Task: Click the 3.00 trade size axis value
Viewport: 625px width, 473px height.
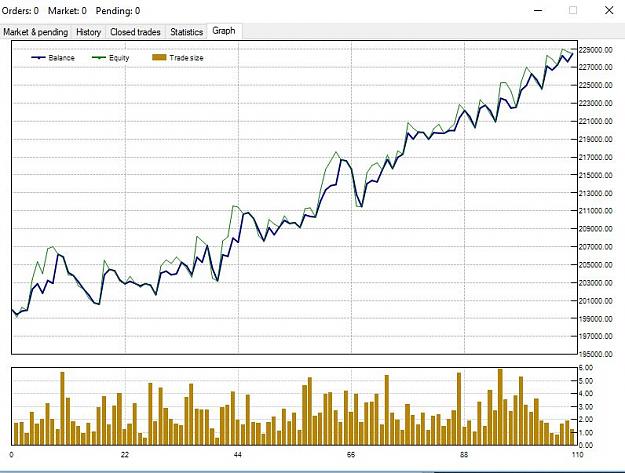Action: (x=586, y=406)
